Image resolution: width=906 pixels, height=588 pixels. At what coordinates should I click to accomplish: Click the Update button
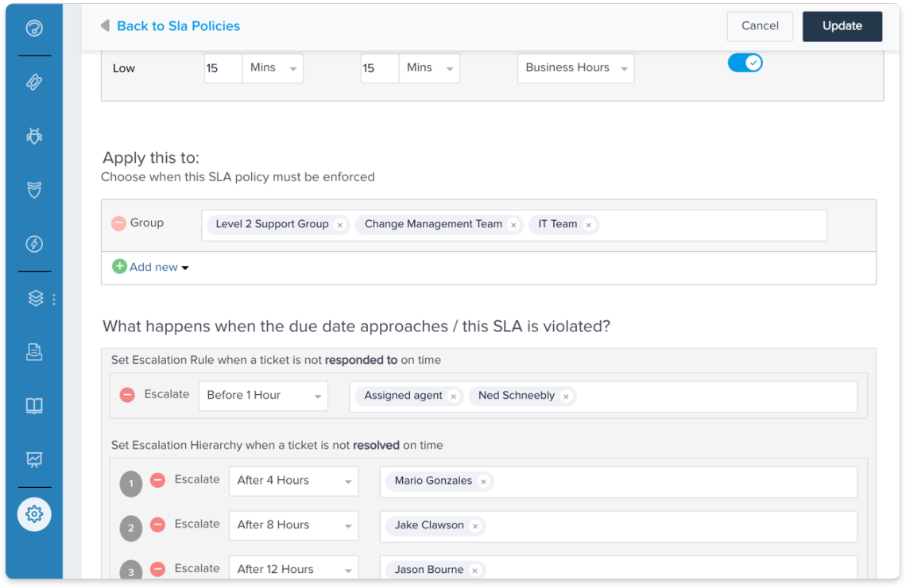(x=842, y=26)
